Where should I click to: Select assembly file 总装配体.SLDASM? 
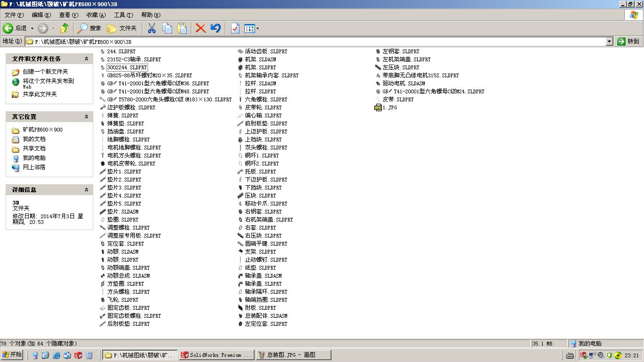point(266,316)
